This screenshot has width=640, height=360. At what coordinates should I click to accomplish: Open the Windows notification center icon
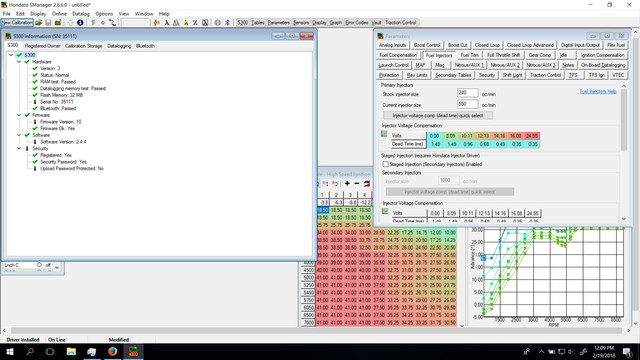pyautogui.click(x=627, y=351)
